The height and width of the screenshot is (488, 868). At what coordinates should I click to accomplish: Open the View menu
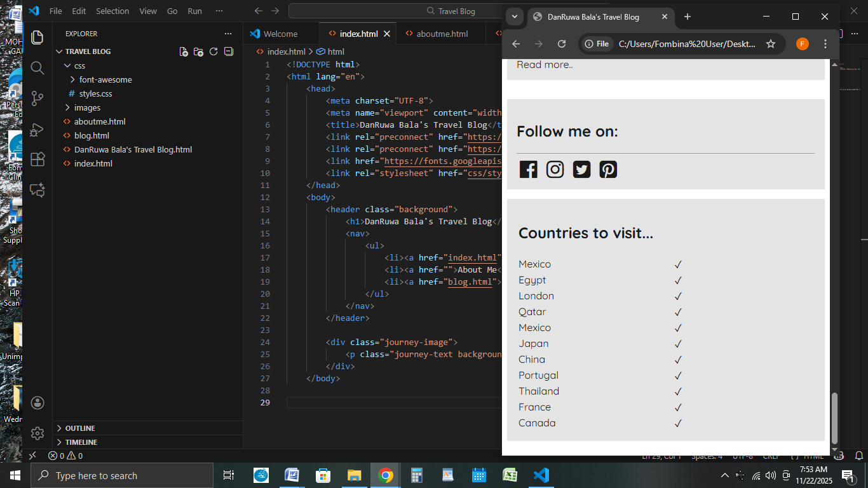tap(148, 11)
